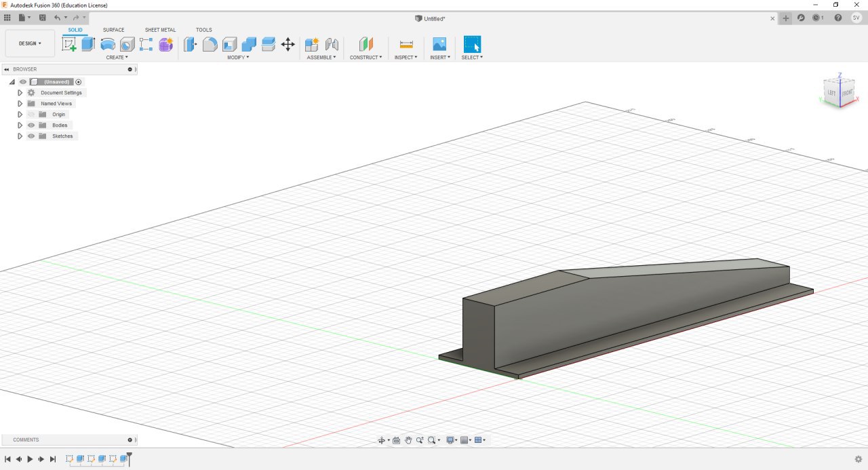
Task: Open the SELECT dropdown menu
Action: point(472,58)
